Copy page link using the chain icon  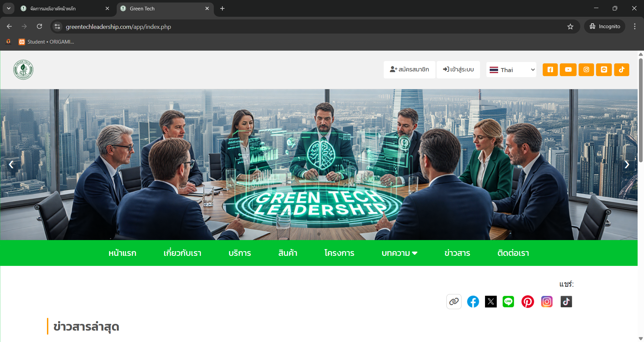tap(454, 301)
